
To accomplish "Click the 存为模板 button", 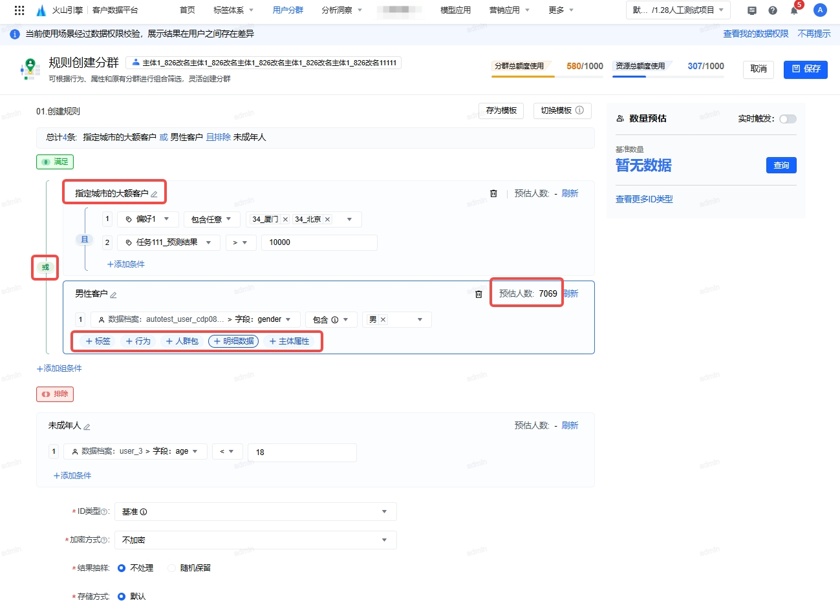I will [501, 111].
